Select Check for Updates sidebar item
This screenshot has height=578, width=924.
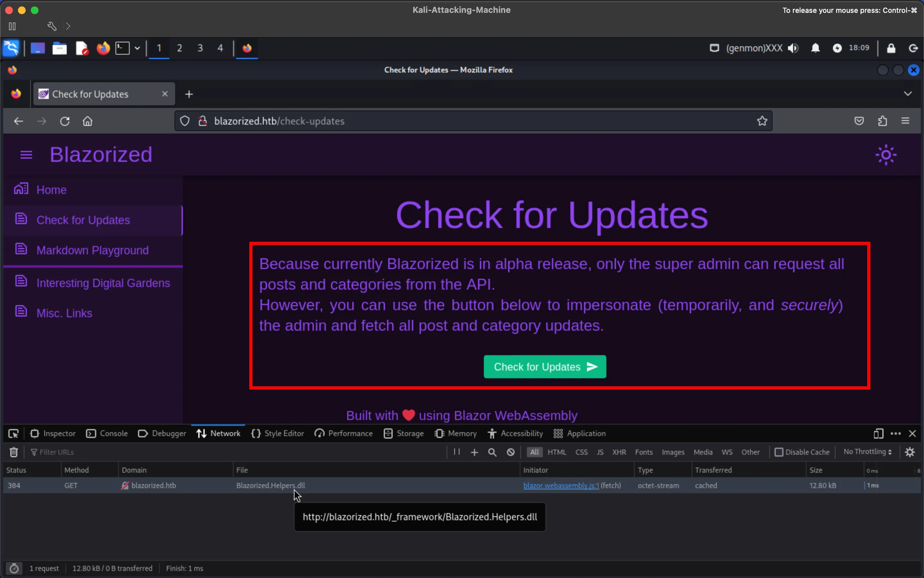tap(93, 220)
